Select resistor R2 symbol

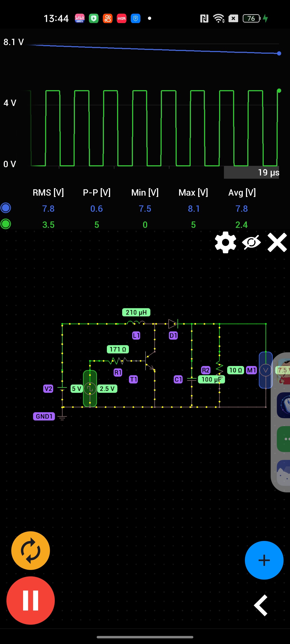pos(219,370)
